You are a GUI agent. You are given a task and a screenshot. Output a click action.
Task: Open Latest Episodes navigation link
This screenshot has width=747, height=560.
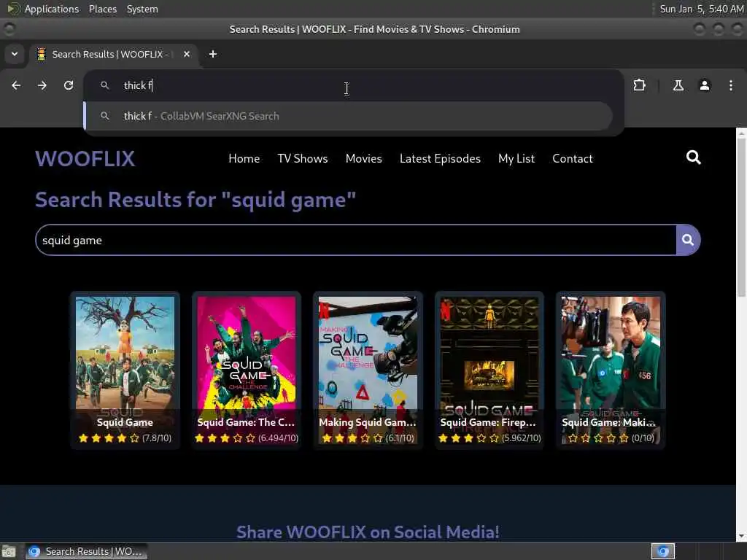440,158
